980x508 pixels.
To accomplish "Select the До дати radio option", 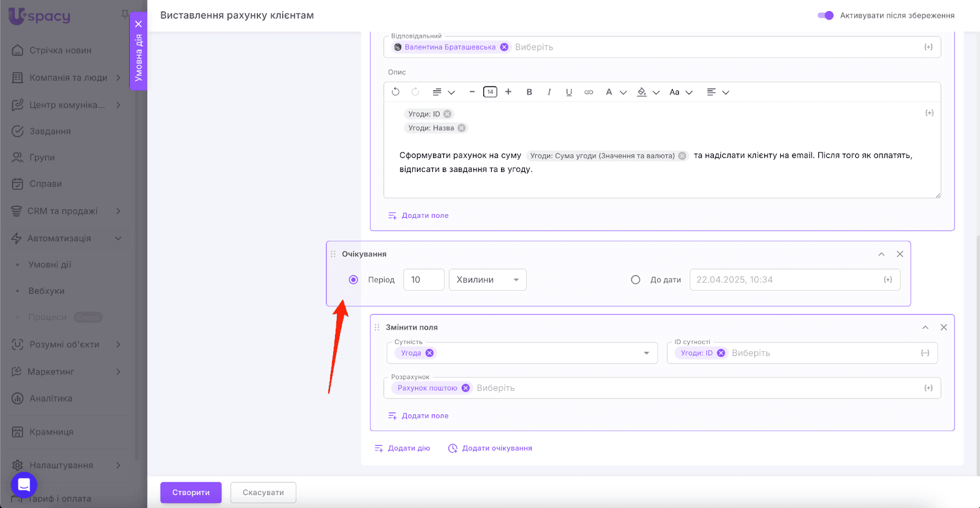I will pyautogui.click(x=636, y=280).
